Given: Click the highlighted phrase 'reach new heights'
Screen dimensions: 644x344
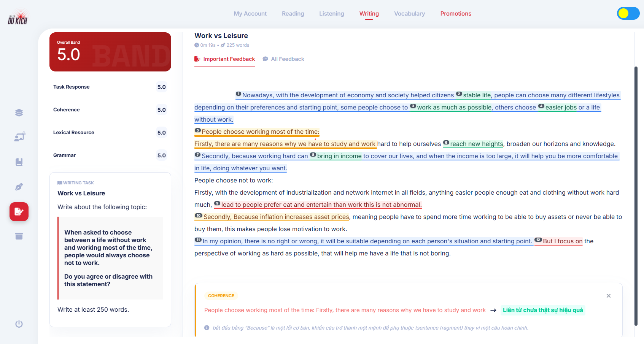Looking at the screenshot, I should pyautogui.click(x=477, y=144).
